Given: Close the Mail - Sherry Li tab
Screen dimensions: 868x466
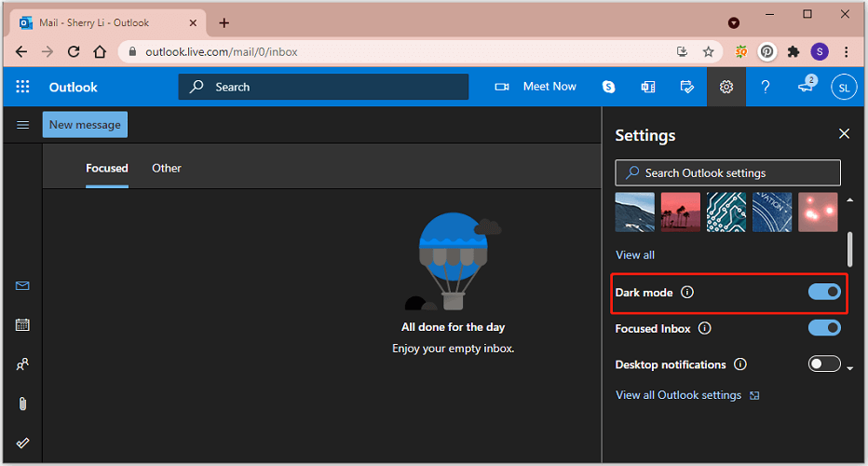Looking at the screenshot, I should coord(193,22).
